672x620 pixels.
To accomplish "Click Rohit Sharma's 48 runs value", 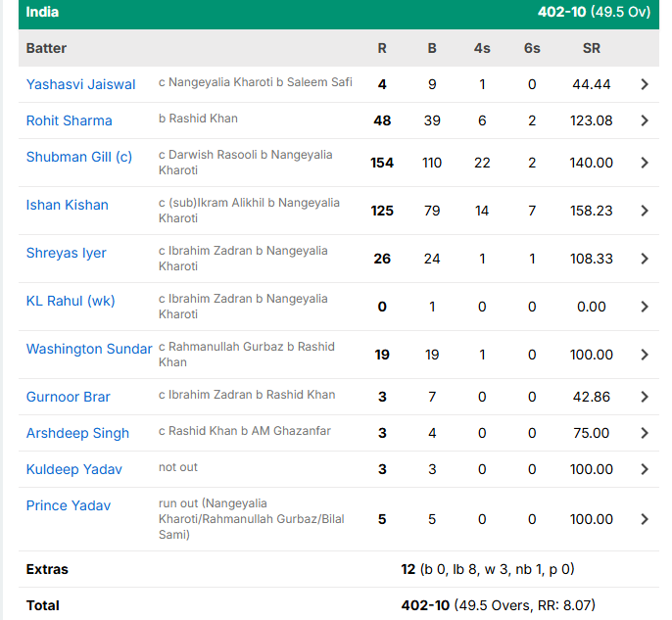I will (x=382, y=120).
